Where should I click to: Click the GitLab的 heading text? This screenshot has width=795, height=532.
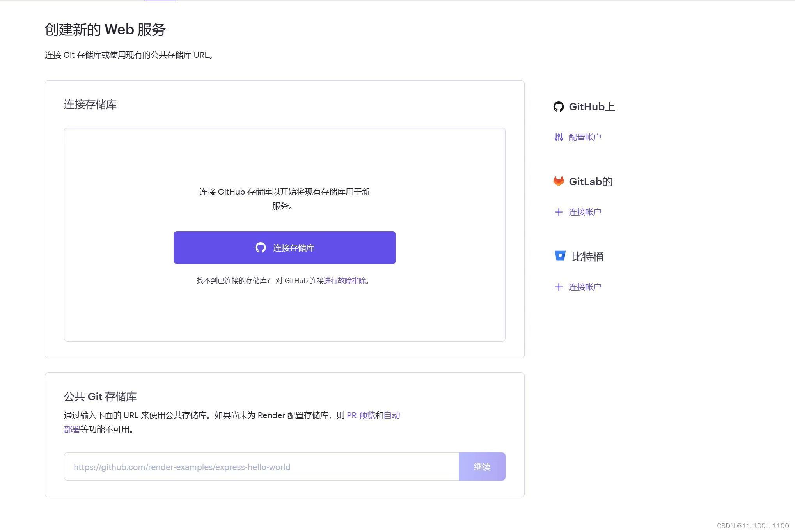(590, 181)
